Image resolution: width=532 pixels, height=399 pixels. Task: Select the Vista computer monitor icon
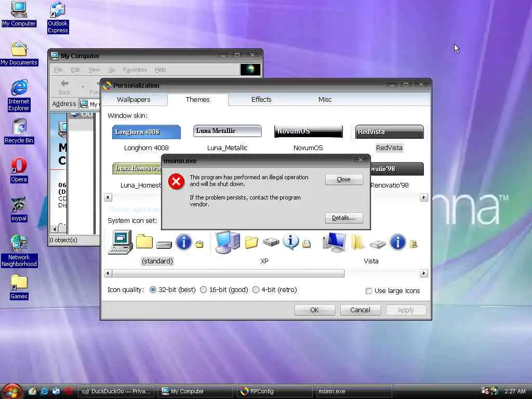(334, 242)
